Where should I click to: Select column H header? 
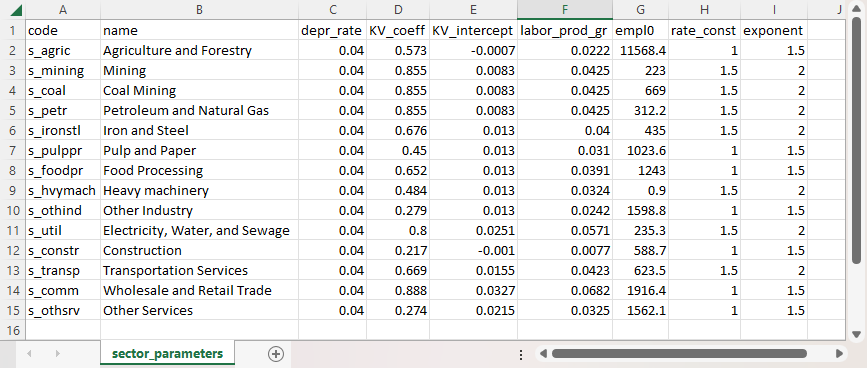tap(704, 10)
